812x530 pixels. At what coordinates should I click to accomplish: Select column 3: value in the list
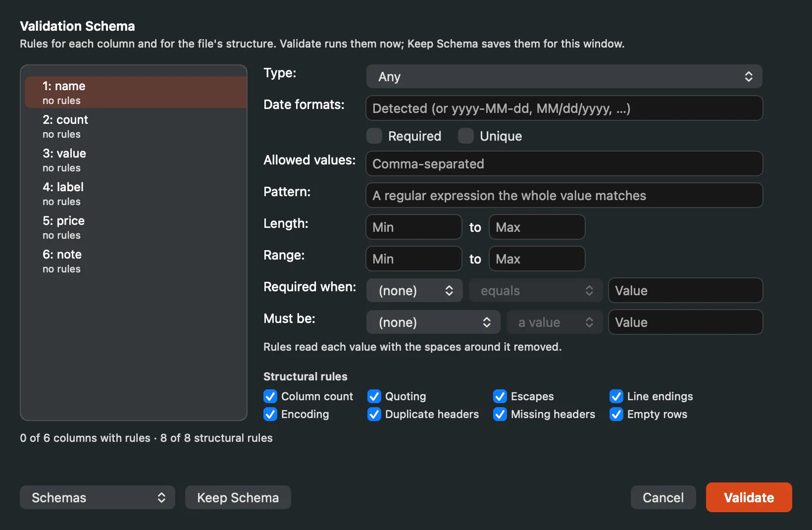[x=136, y=159]
